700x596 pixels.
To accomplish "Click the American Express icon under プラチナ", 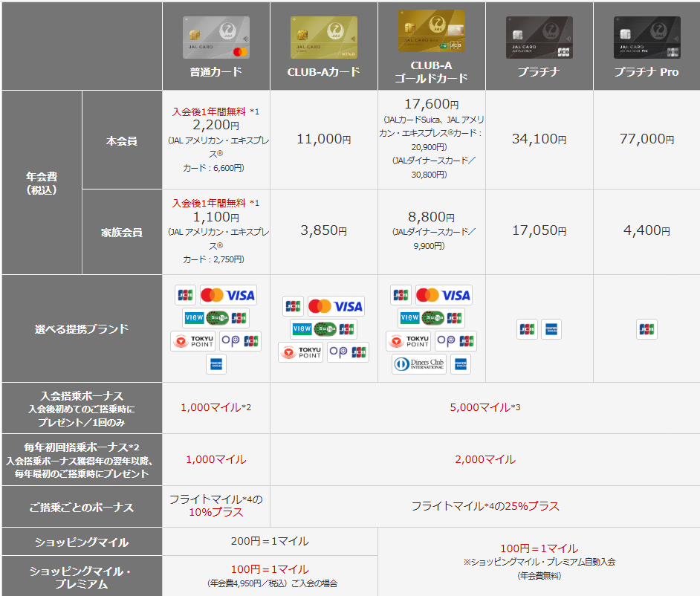I will pyautogui.click(x=551, y=328).
